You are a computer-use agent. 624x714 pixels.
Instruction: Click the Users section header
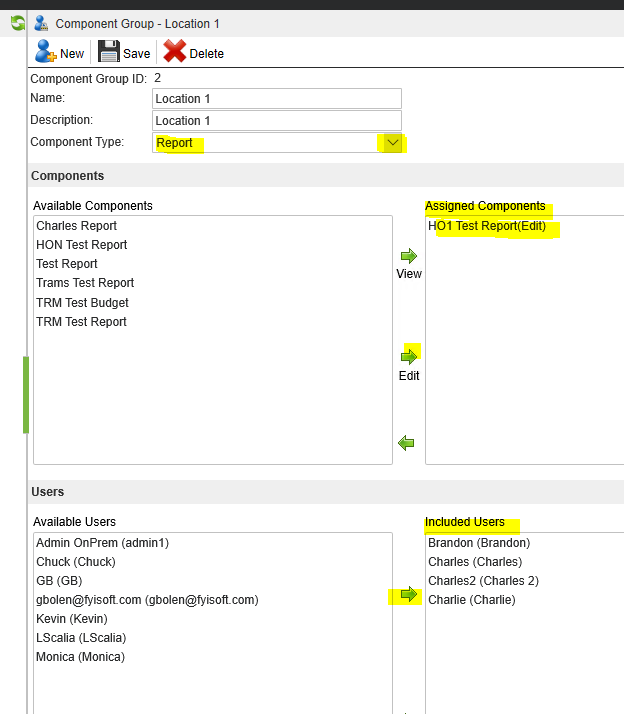48,492
